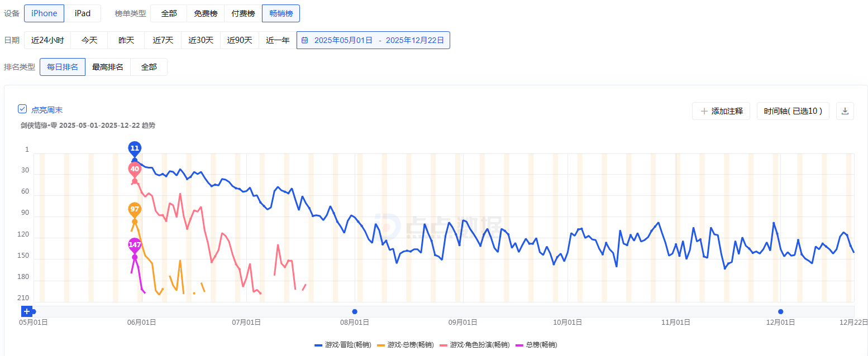Switch device to iPad
This screenshot has width=868, height=356.
83,13
